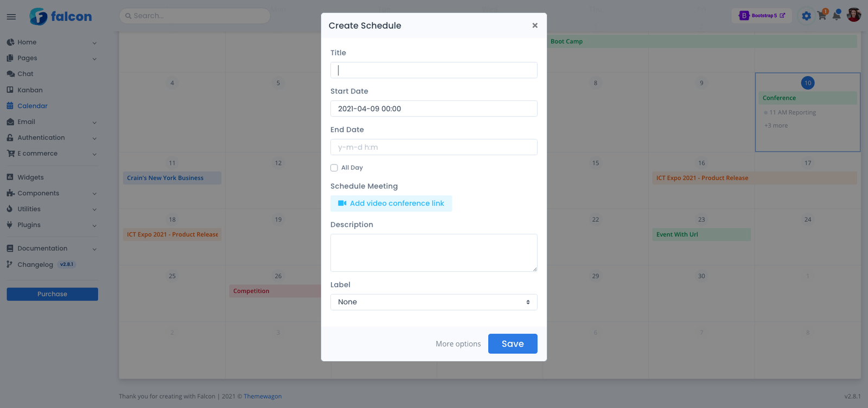
Task: Tick the All Day checkbox
Action: tap(334, 168)
